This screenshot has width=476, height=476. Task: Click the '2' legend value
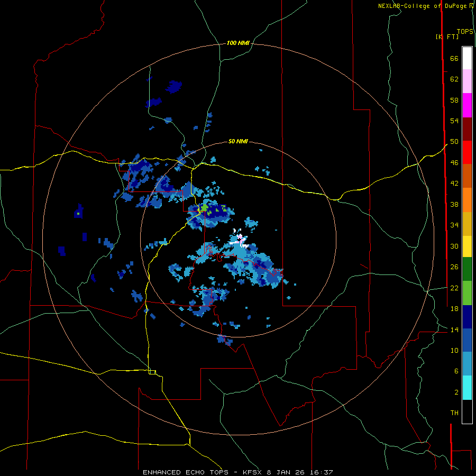(x=456, y=392)
